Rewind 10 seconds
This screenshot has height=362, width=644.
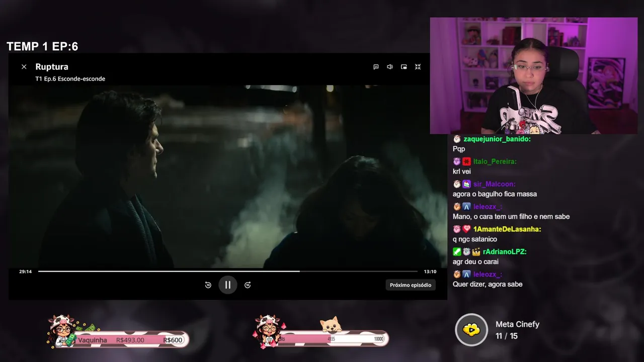point(208,285)
